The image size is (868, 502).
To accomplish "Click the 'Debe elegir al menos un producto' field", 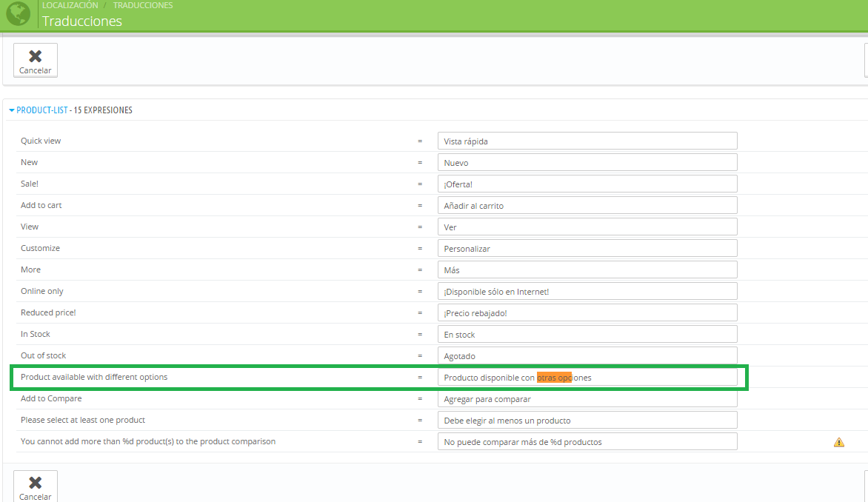I will click(587, 420).
